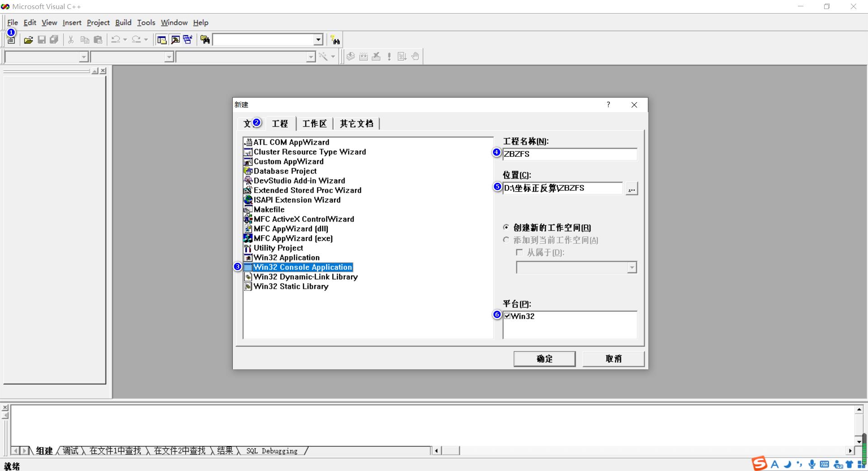Open the Undo history dropdown arrow
This screenshot has height=471, width=868.
(x=125, y=40)
